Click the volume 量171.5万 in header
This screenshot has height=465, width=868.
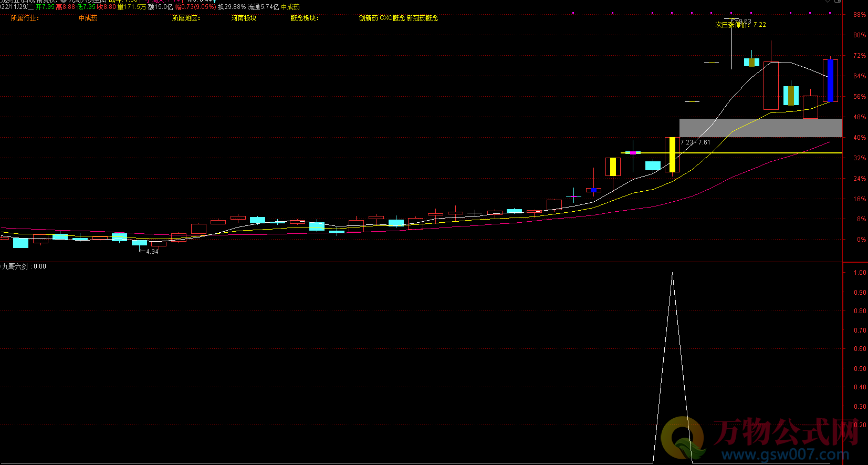coord(131,7)
